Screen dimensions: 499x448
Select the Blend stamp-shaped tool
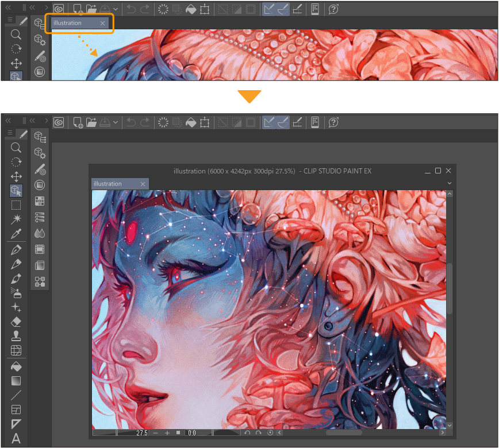(x=16, y=336)
